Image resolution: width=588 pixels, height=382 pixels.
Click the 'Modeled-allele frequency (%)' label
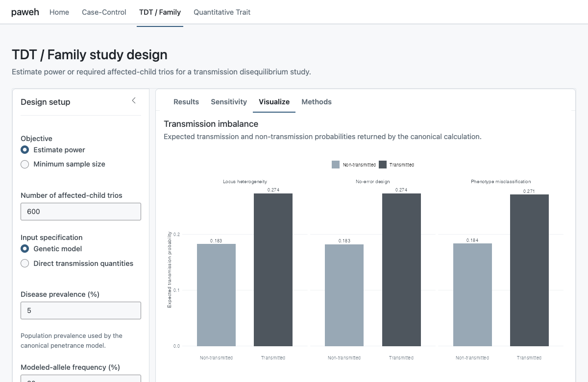click(x=70, y=367)
